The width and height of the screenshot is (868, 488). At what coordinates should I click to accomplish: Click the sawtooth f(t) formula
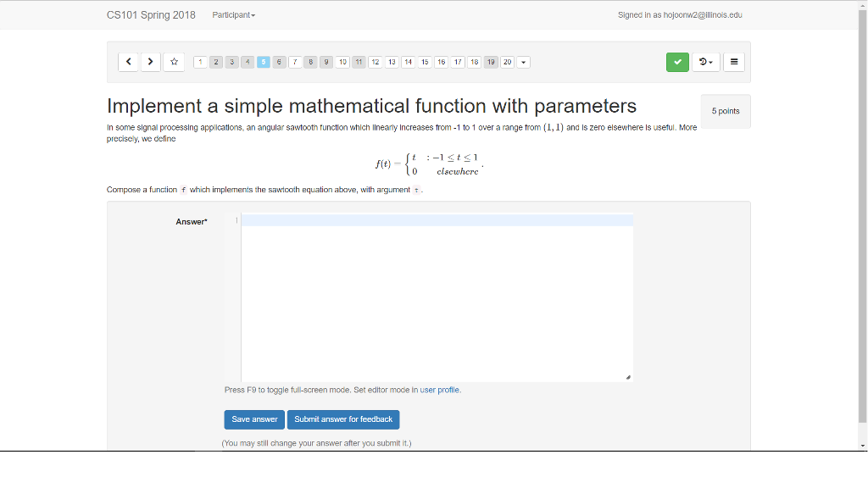click(430, 164)
